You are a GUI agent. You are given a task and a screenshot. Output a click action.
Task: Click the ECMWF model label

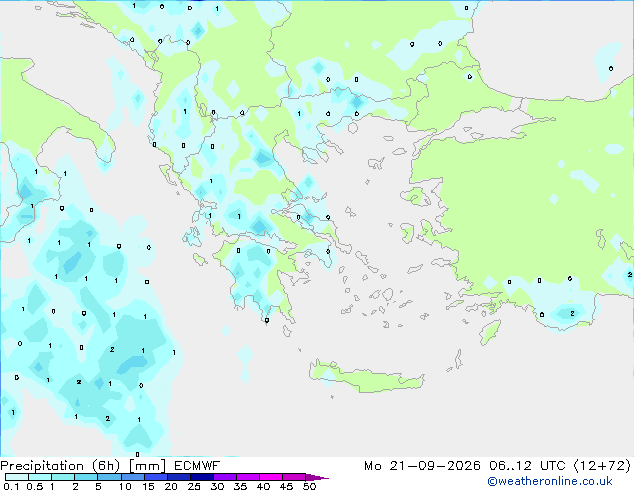click(197, 466)
